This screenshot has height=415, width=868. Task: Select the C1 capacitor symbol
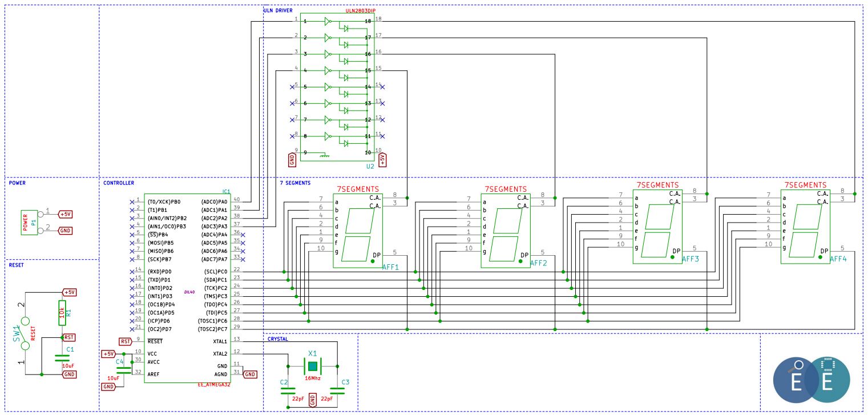click(61, 358)
